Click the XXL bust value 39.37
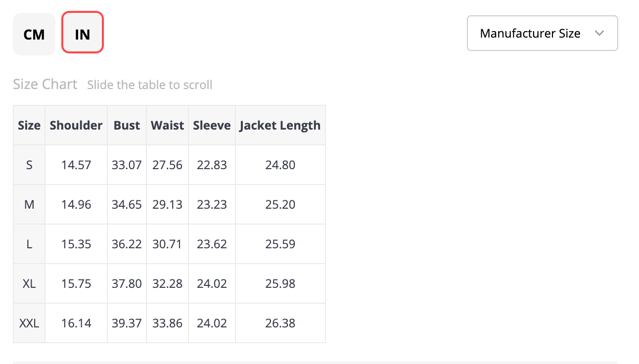 tap(127, 323)
